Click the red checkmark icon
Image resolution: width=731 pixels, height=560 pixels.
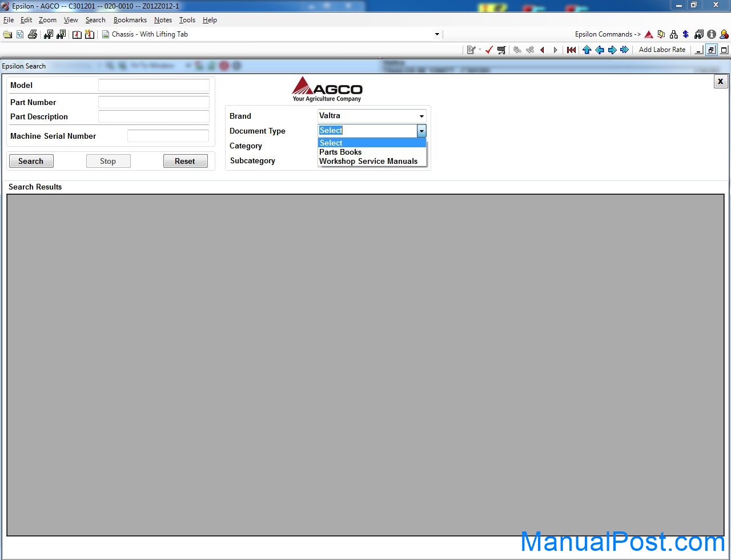point(489,50)
